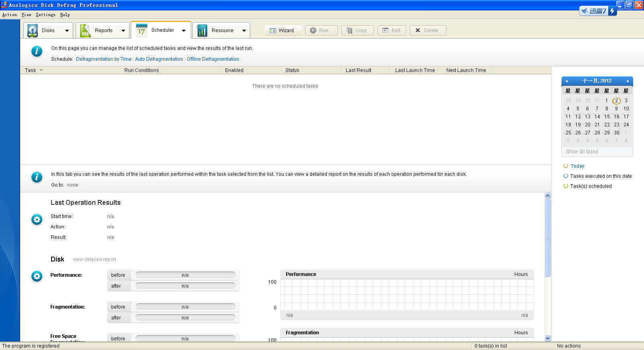Open the View menu
644x350 pixels.
[x=26, y=15]
